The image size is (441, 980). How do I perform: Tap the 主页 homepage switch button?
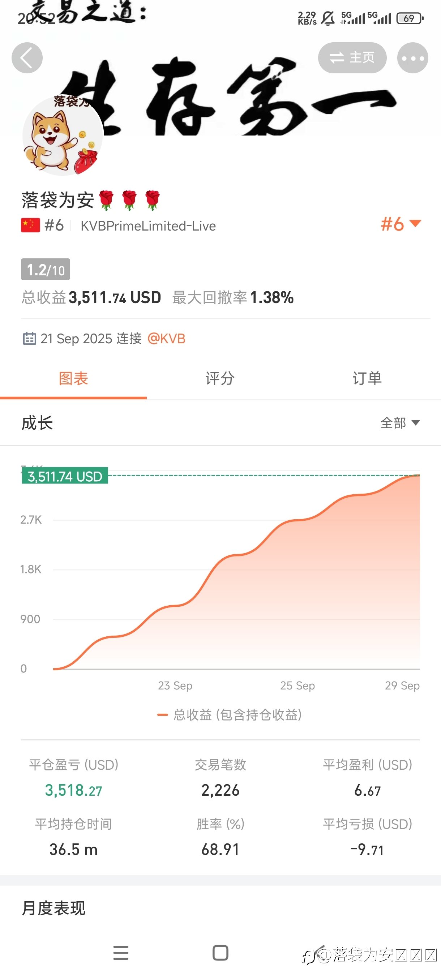[x=352, y=58]
